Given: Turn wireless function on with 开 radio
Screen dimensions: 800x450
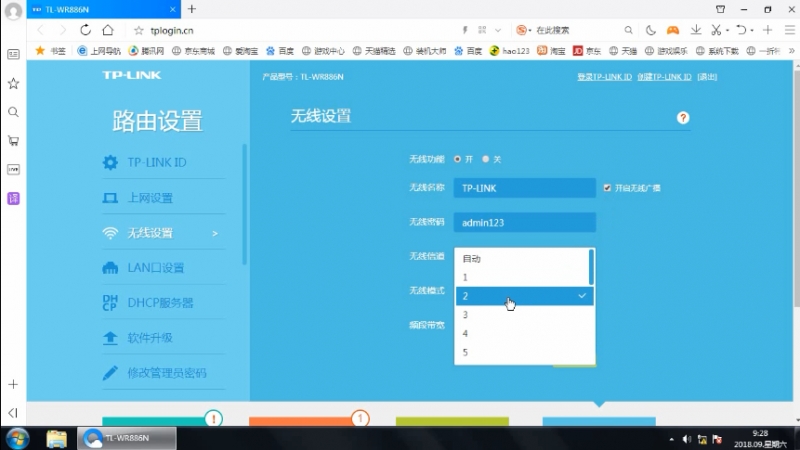Looking at the screenshot, I should (x=457, y=159).
